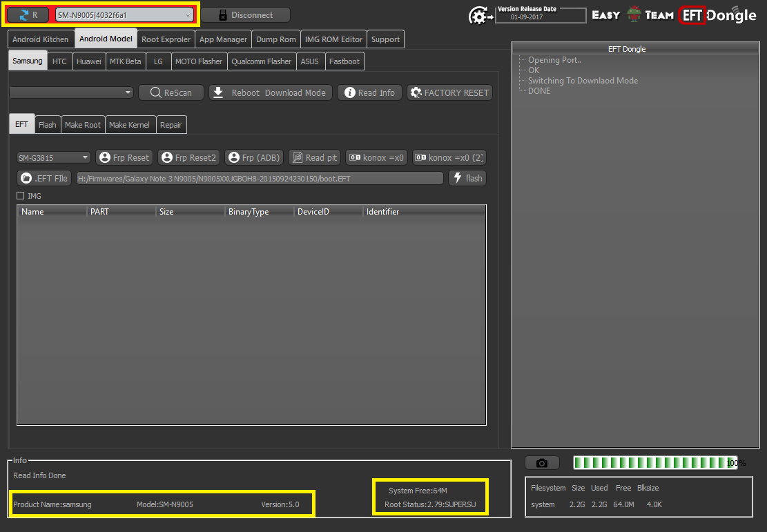Open the connected device SM-N9005 dropdown
This screenshot has width=767, height=532.
click(124, 15)
